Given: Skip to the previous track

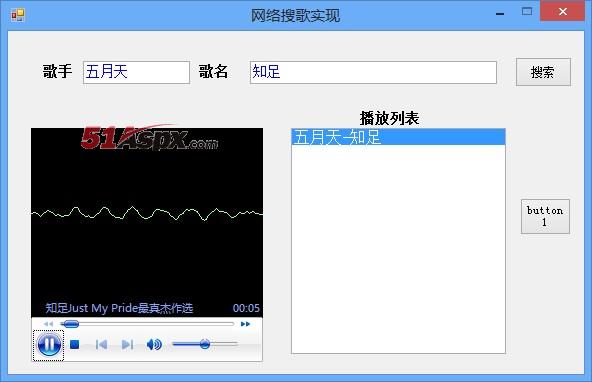Looking at the screenshot, I should [x=101, y=344].
